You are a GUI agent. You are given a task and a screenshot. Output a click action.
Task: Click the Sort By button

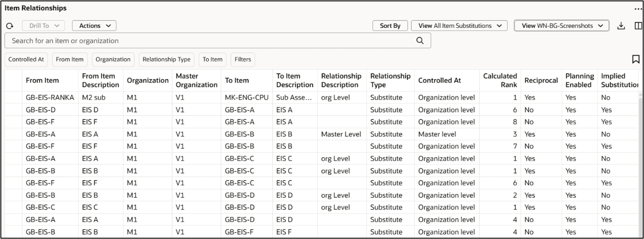390,26
